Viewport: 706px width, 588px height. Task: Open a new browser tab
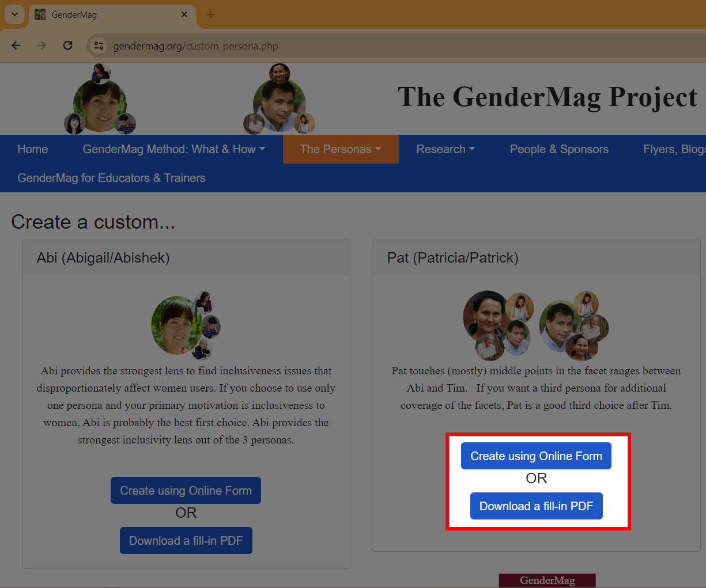click(x=210, y=14)
